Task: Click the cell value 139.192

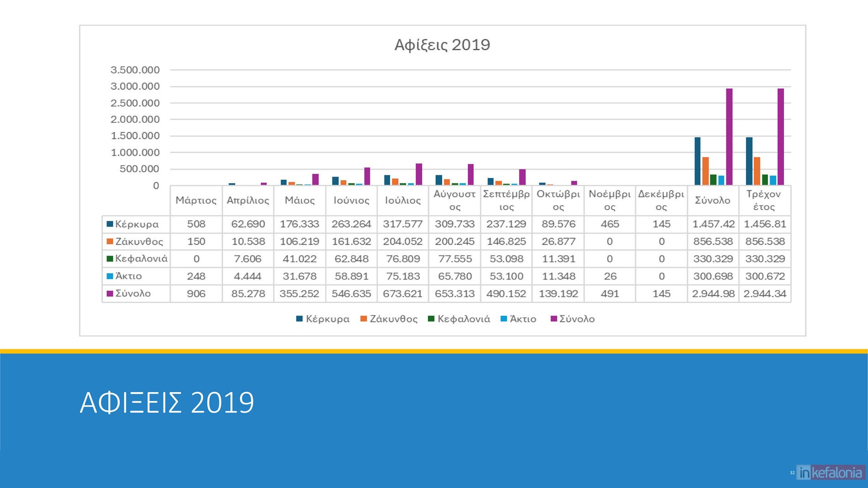Action: (x=558, y=294)
